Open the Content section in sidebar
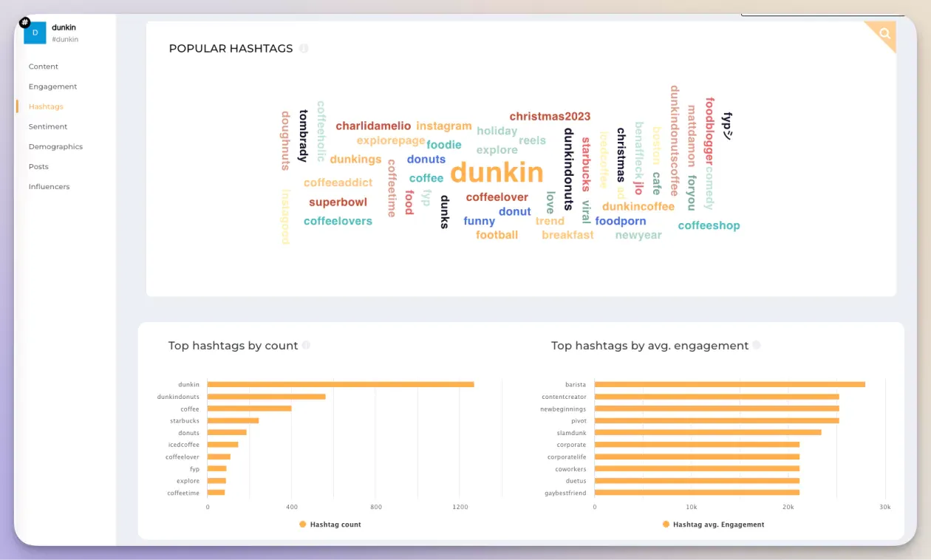 pos(44,66)
